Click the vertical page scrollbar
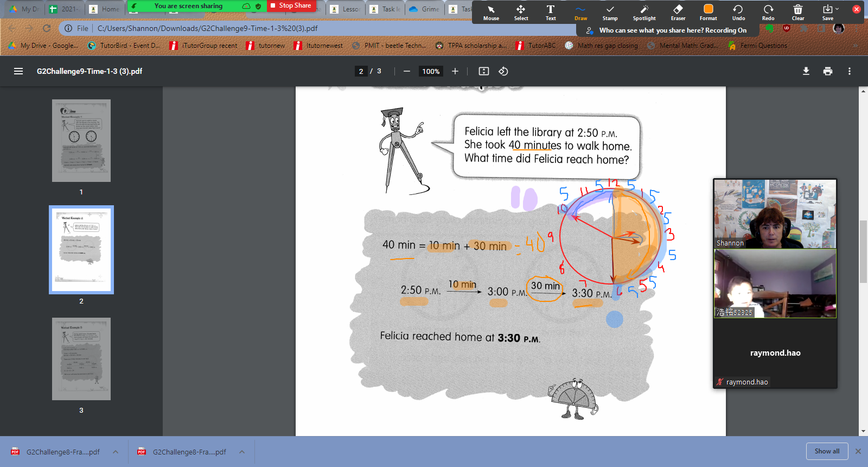This screenshot has width=868, height=467. pos(863,251)
